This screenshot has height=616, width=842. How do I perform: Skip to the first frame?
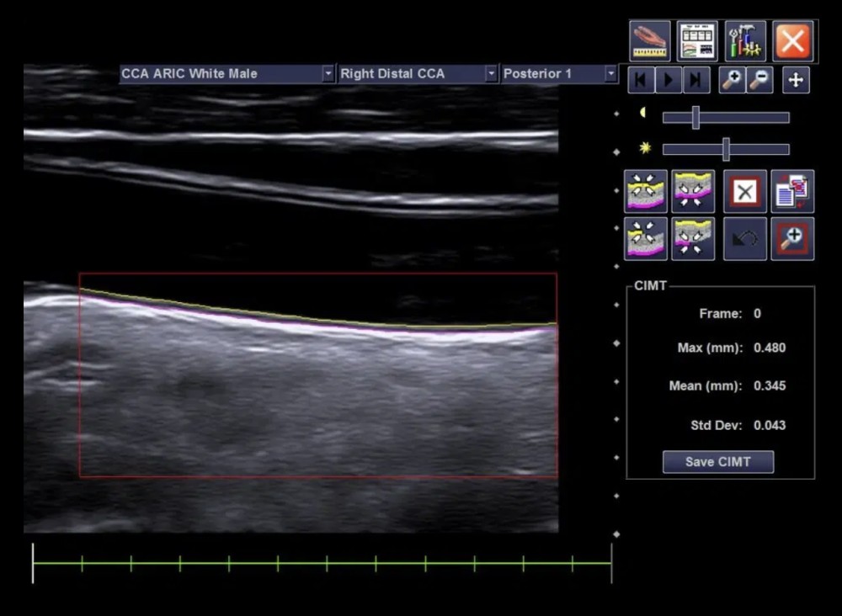click(641, 80)
